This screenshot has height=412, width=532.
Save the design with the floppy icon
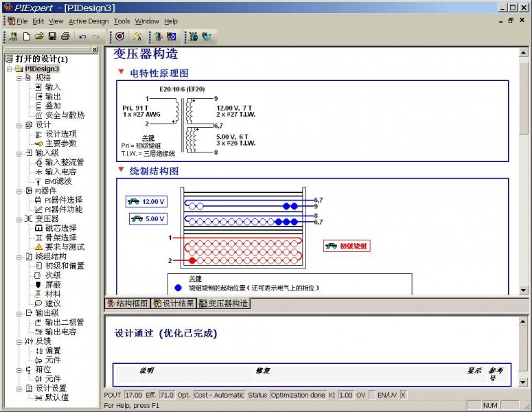pos(51,36)
